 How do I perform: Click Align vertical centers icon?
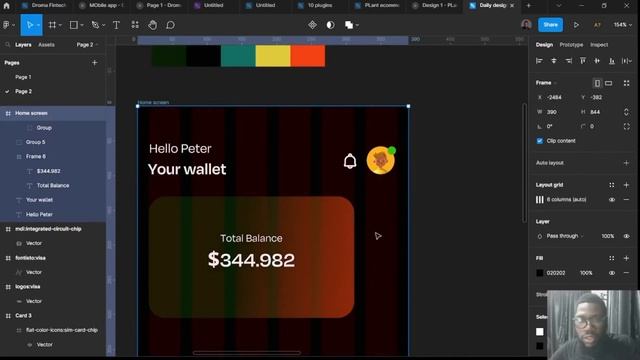[597, 61]
